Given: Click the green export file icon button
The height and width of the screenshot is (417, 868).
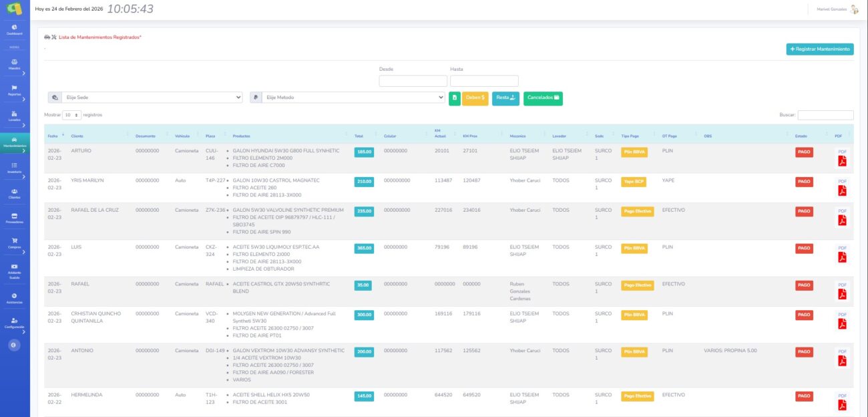Looking at the screenshot, I should (x=454, y=98).
